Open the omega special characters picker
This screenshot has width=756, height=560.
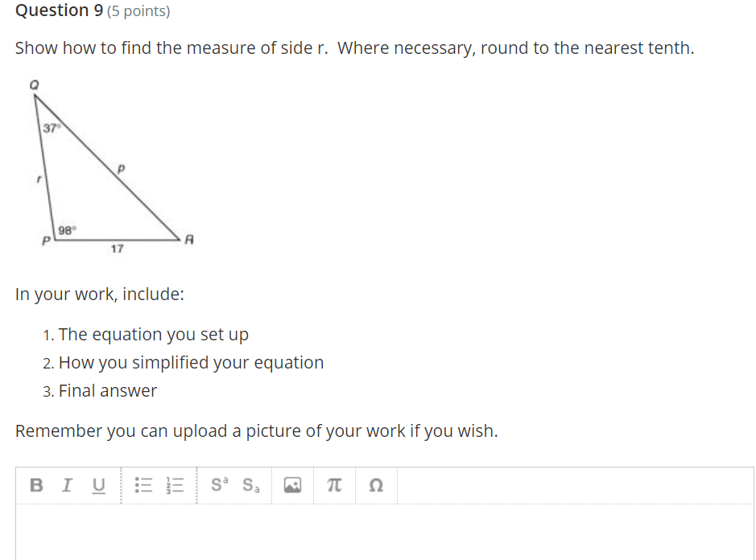tap(375, 485)
